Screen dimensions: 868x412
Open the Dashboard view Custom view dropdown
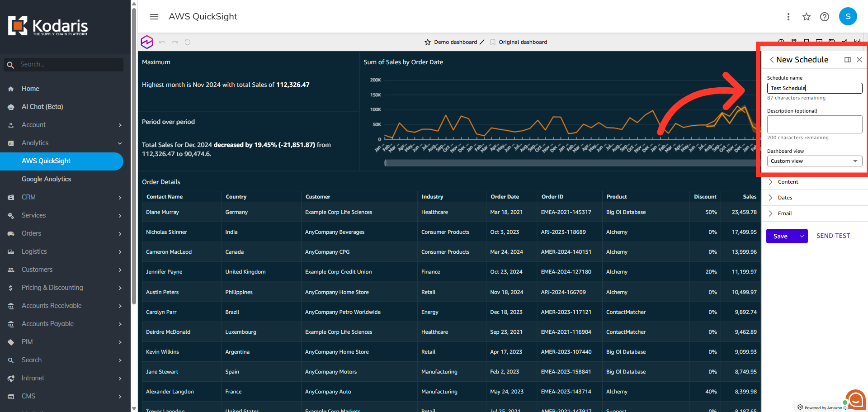point(815,161)
